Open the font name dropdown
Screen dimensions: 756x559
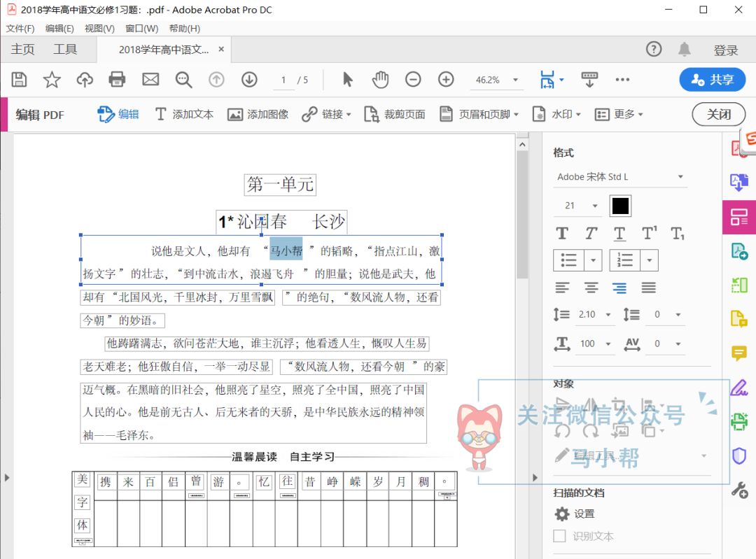(620, 177)
